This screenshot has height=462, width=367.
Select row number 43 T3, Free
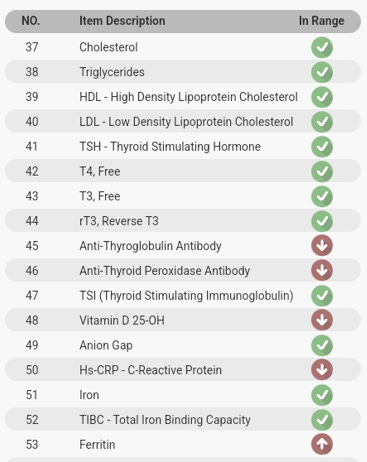click(183, 196)
